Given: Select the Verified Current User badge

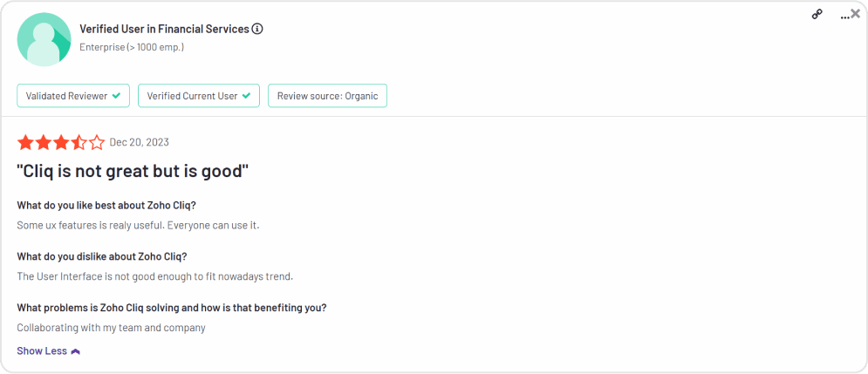Looking at the screenshot, I should [198, 96].
